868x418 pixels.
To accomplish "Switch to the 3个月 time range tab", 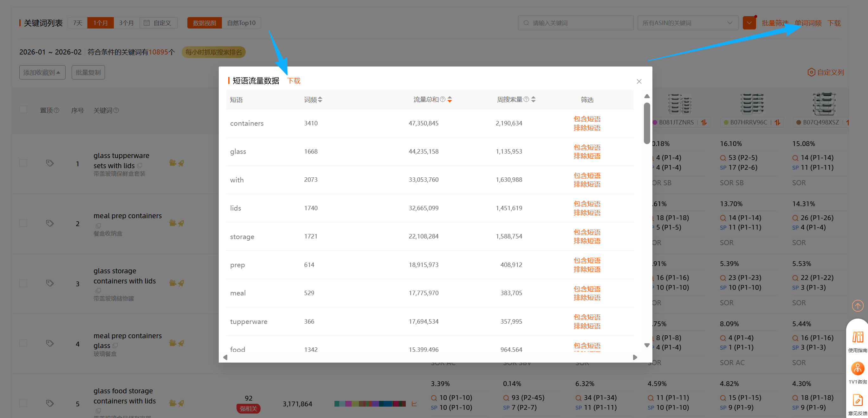I will pyautogui.click(x=126, y=23).
